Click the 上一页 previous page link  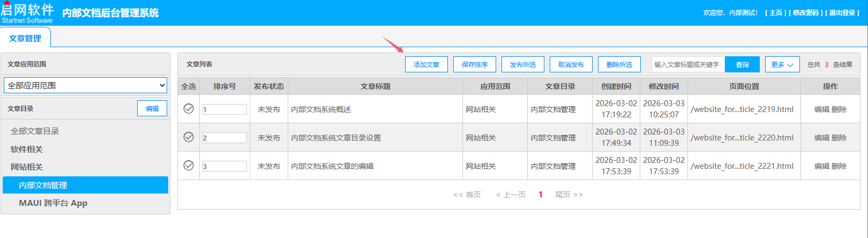click(511, 195)
